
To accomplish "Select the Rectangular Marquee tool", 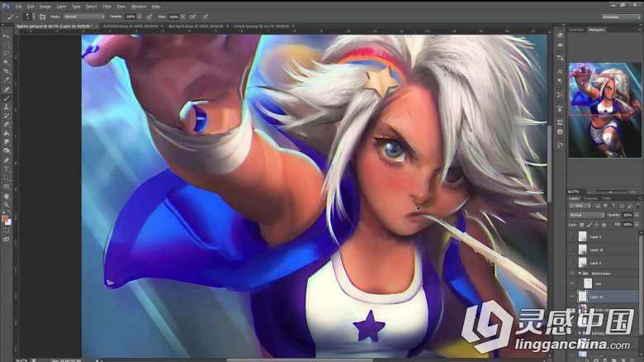I will tap(6, 45).
